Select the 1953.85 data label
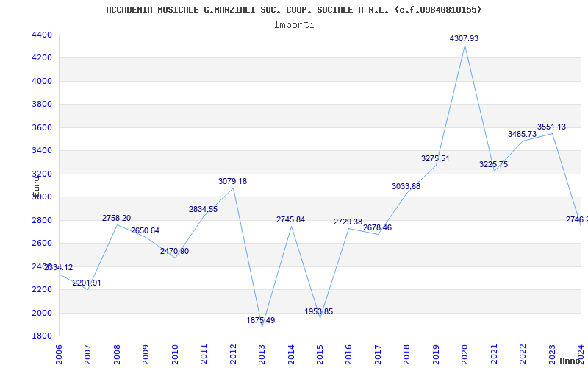588x368 pixels. pos(319,311)
